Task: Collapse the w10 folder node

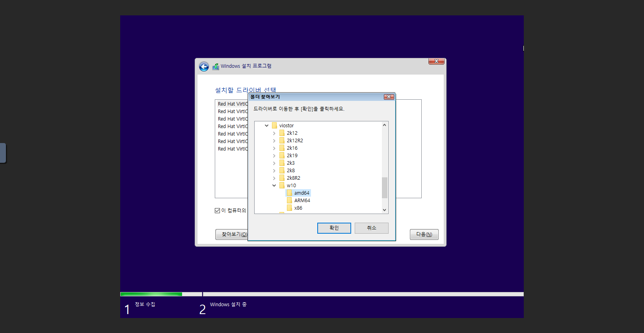Action: [x=274, y=186]
